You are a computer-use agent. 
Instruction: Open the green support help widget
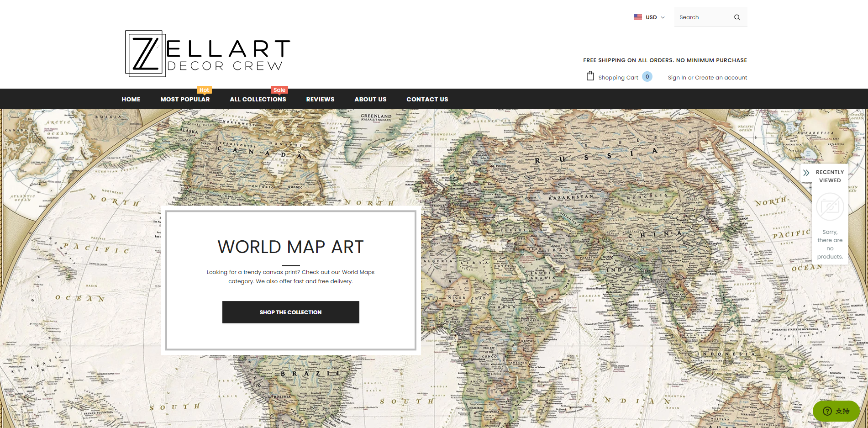click(x=836, y=411)
